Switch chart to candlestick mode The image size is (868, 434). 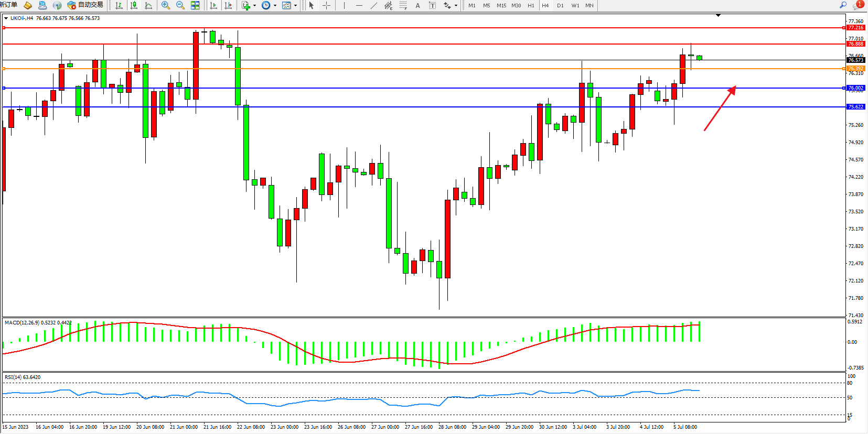134,5
